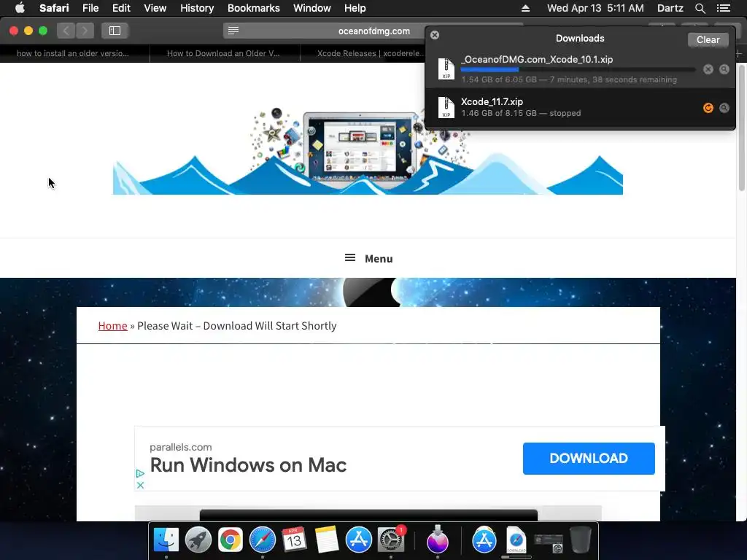Screen dimensions: 747x560
Task: Click the _OceanofDMG.com_Xcode_10.1.xip file icon
Action: [x=446, y=69]
